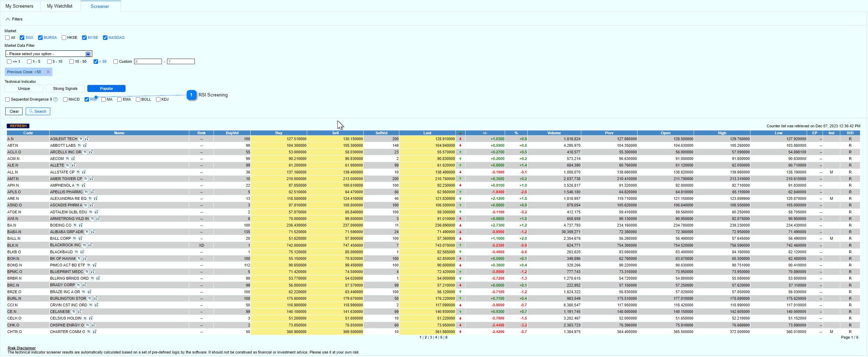Open chart icon beside ALLSTATE CP
The width and height of the screenshot is (868, 357).
[x=84, y=172]
